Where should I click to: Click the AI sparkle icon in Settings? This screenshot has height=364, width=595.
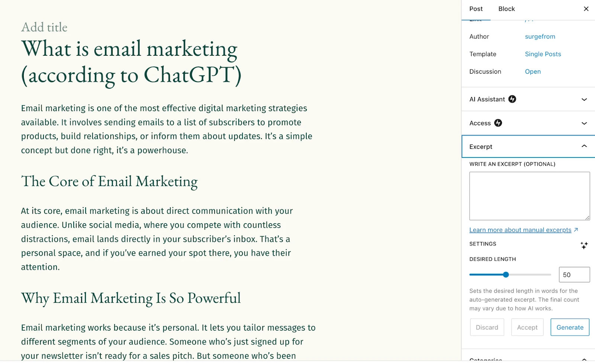coord(584,245)
